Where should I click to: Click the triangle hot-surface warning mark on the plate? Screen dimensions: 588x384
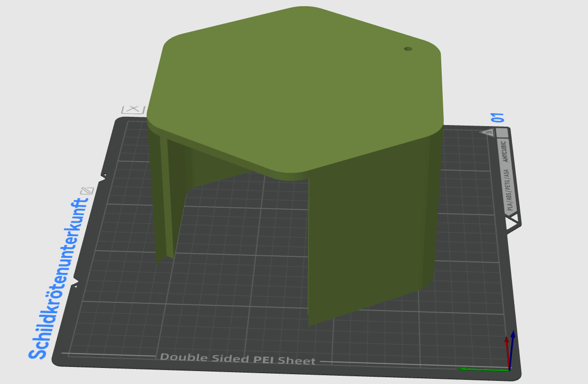pos(488,132)
